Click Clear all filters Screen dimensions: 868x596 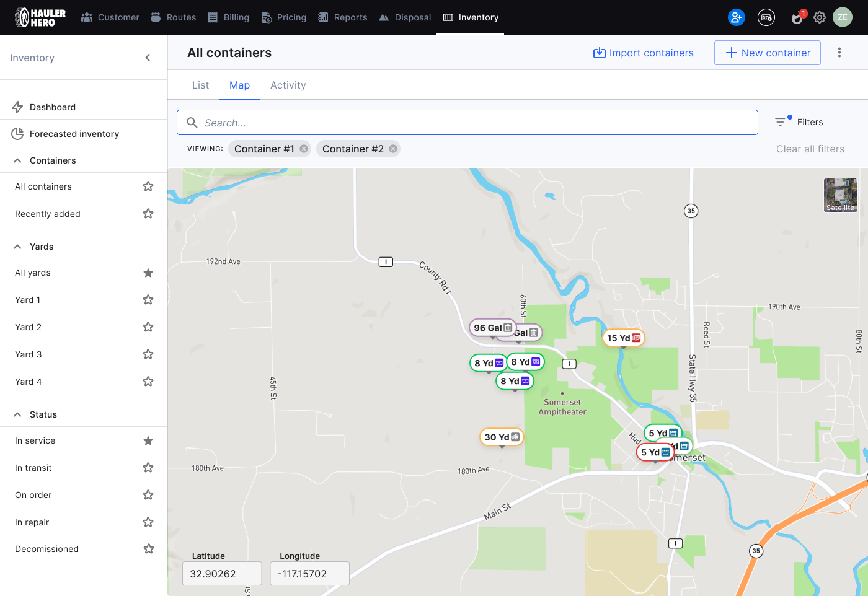pyautogui.click(x=810, y=149)
